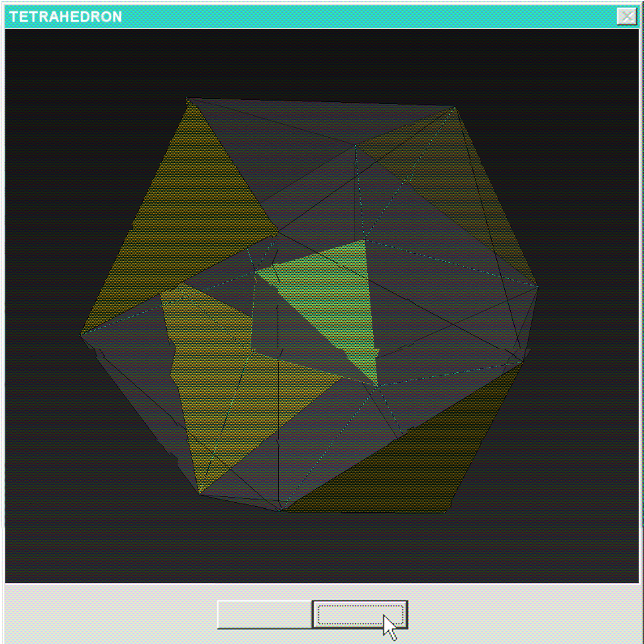
Task: Click the rightmost vertex of the polyhedron
Action: coord(537,286)
